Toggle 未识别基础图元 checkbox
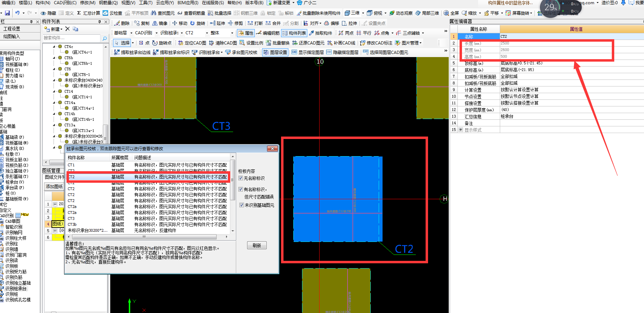Screen dimensions: 644x313 [x=241, y=205]
